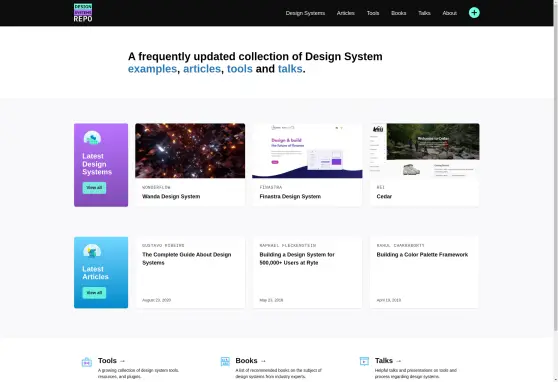This screenshot has width=558, height=382.
Task: Click the August 2020 article date
Action: pos(157,300)
